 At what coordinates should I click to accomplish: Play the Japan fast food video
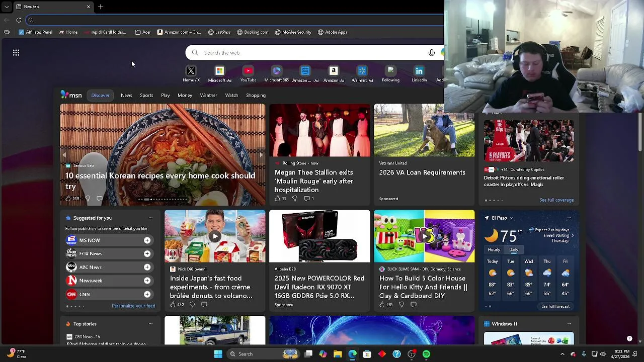point(215,236)
